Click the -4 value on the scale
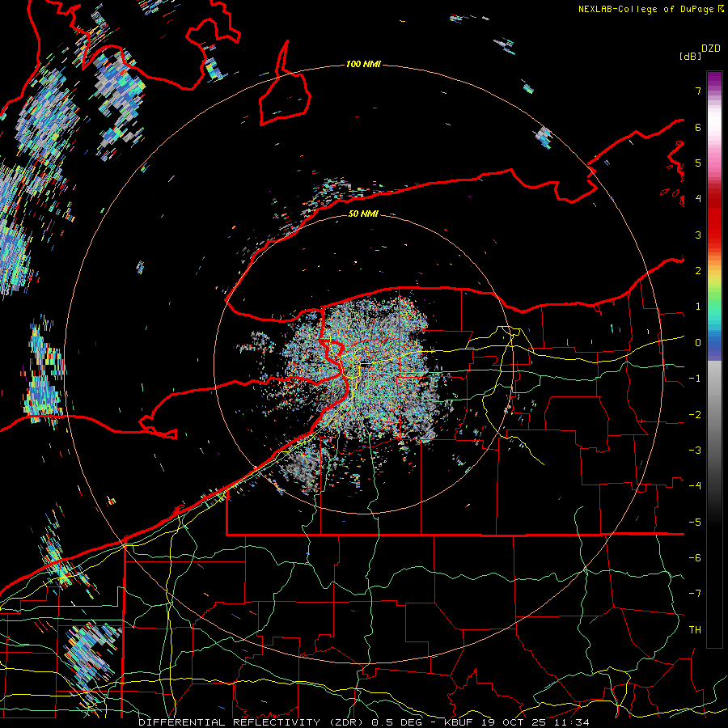This screenshot has width=728, height=728. (x=695, y=486)
